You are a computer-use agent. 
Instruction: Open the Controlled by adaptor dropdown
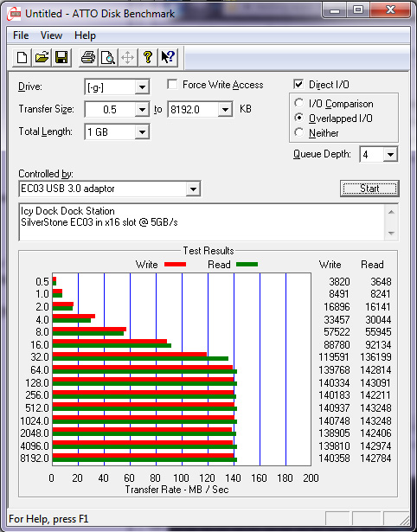point(193,189)
